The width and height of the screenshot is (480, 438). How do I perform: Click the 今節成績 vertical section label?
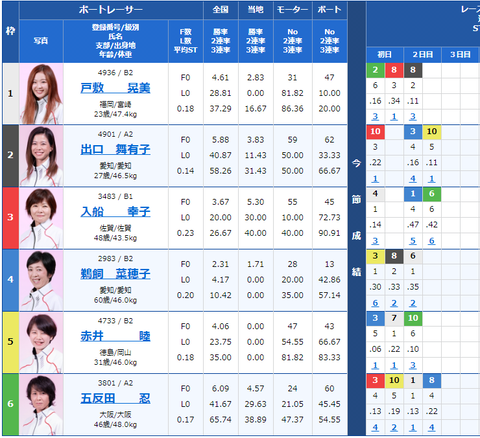356,217
